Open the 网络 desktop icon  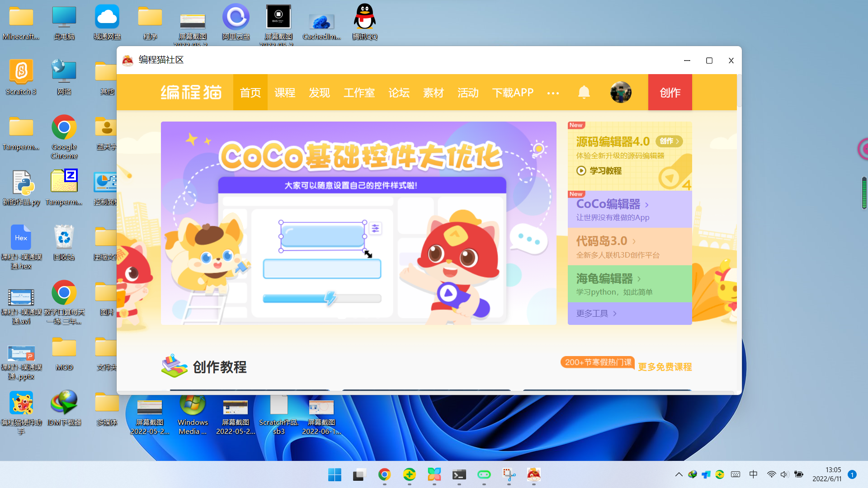[x=64, y=78]
